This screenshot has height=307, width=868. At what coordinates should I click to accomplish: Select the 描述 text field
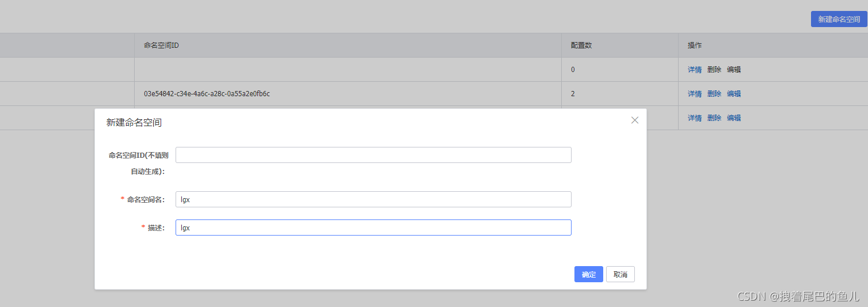point(373,228)
